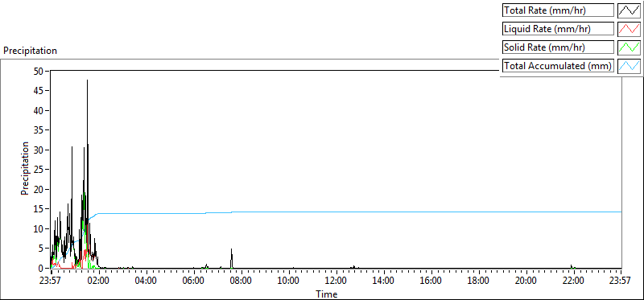The image size is (644, 300).
Task: Click the 16:00 time axis label
Action: point(431,282)
